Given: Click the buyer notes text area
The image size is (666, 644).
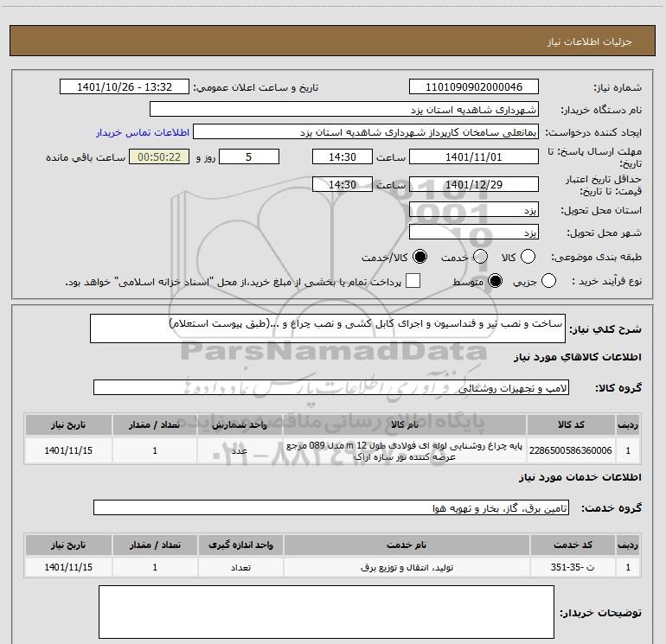Looking at the screenshot, I should (327, 612).
